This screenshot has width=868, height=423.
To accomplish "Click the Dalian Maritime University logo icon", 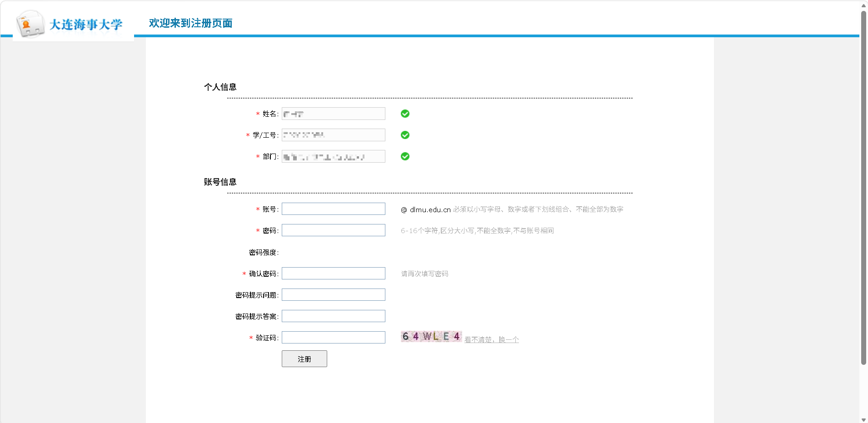I will 30,24.
